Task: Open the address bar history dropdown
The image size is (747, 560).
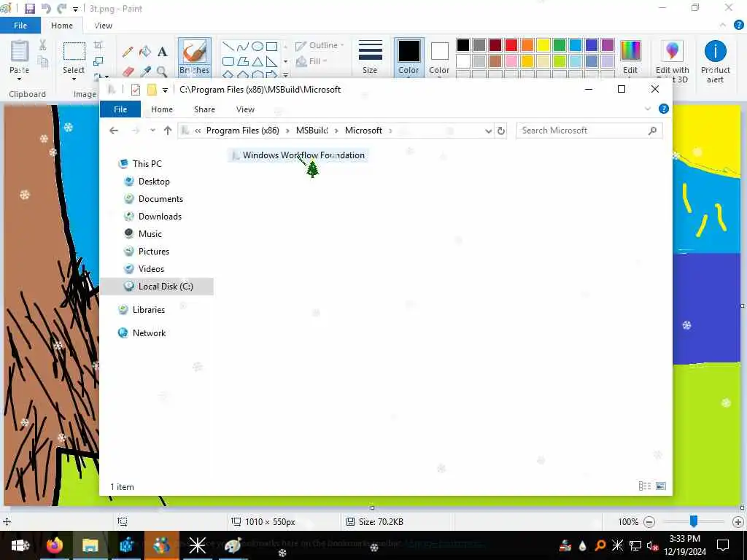Action: click(x=488, y=131)
